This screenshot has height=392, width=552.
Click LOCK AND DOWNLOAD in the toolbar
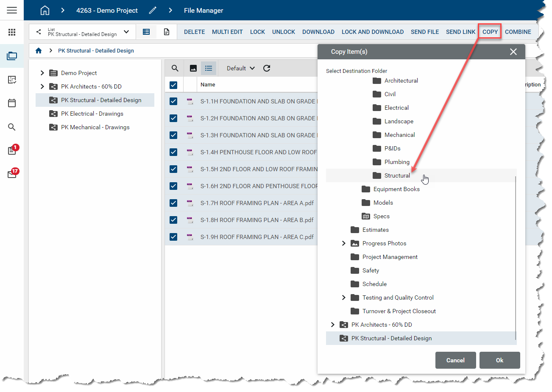pyautogui.click(x=372, y=32)
